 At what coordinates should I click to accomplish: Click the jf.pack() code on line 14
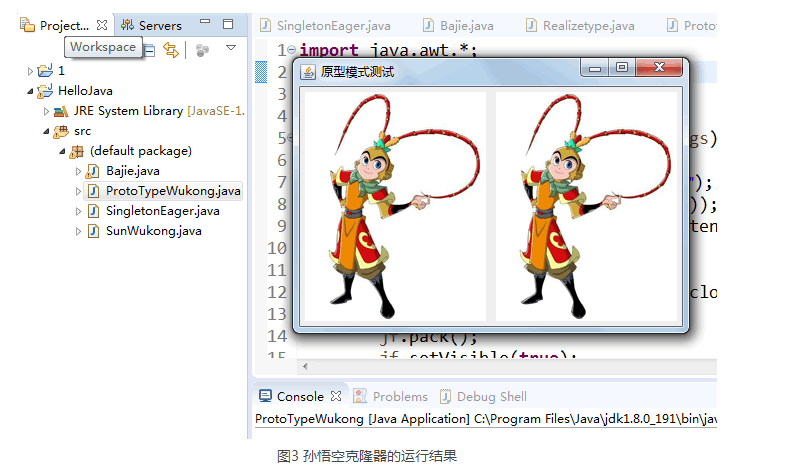[429, 337]
